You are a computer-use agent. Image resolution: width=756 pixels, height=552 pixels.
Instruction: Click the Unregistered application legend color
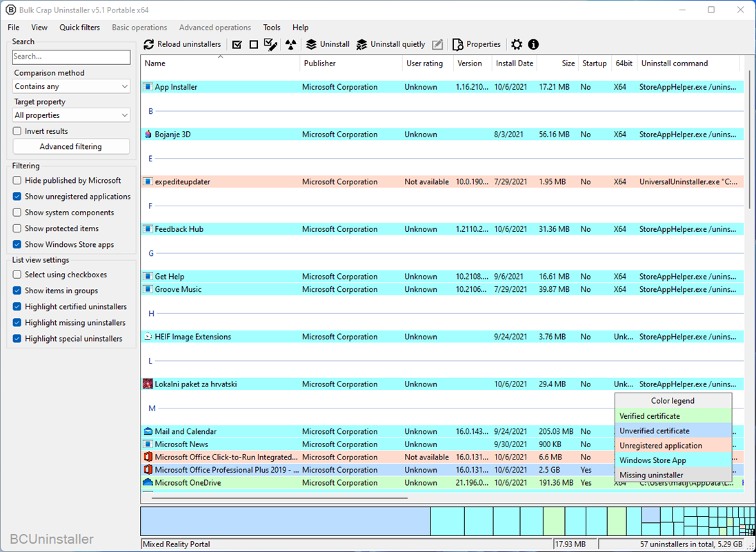pyautogui.click(x=673, y=446)
